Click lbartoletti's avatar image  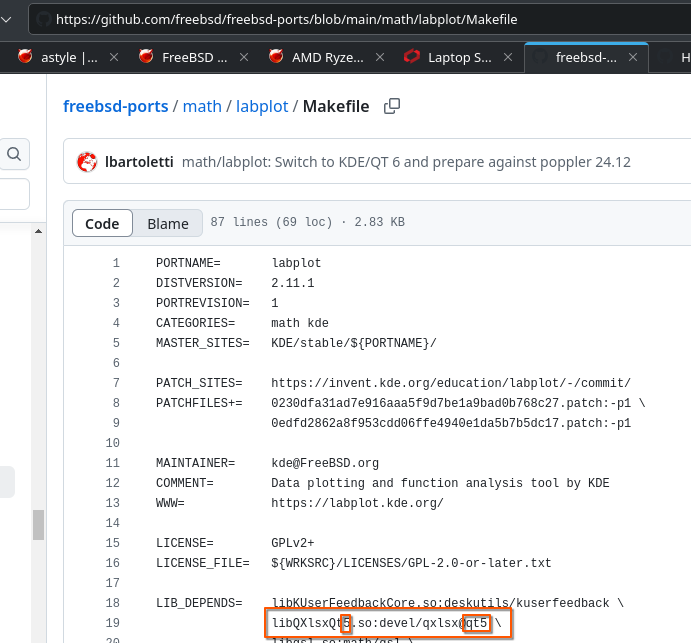(x=87, y=162)
